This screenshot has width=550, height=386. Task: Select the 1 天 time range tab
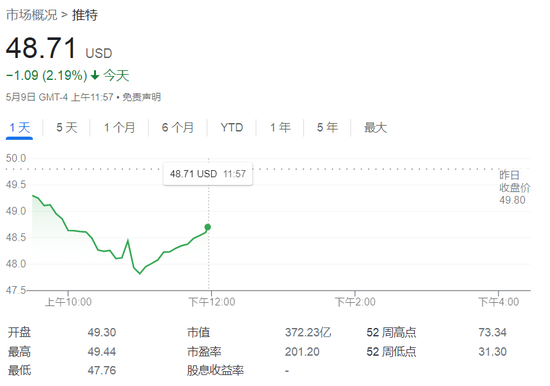coord(20,128)
